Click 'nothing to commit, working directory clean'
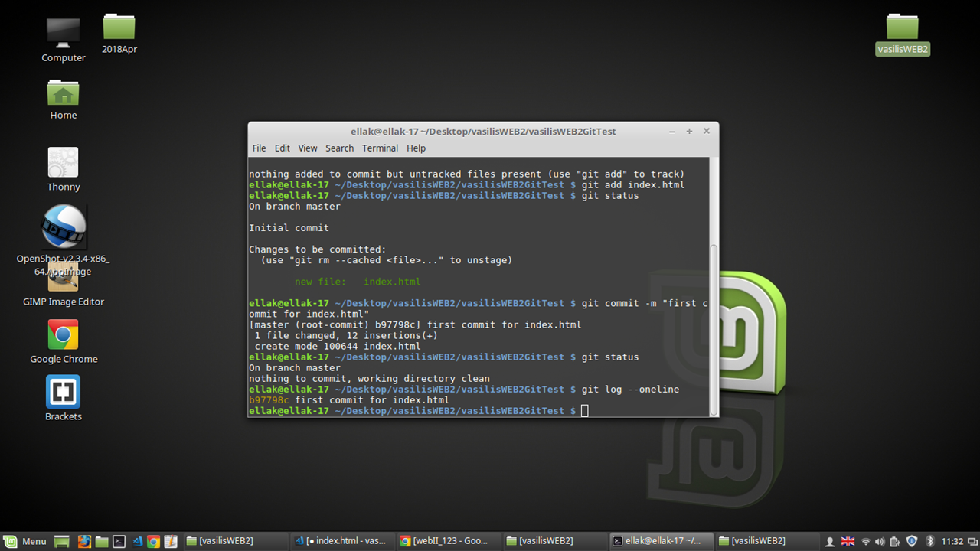The image size is (980, 551). pyautogui.click(x=369, y=379)
